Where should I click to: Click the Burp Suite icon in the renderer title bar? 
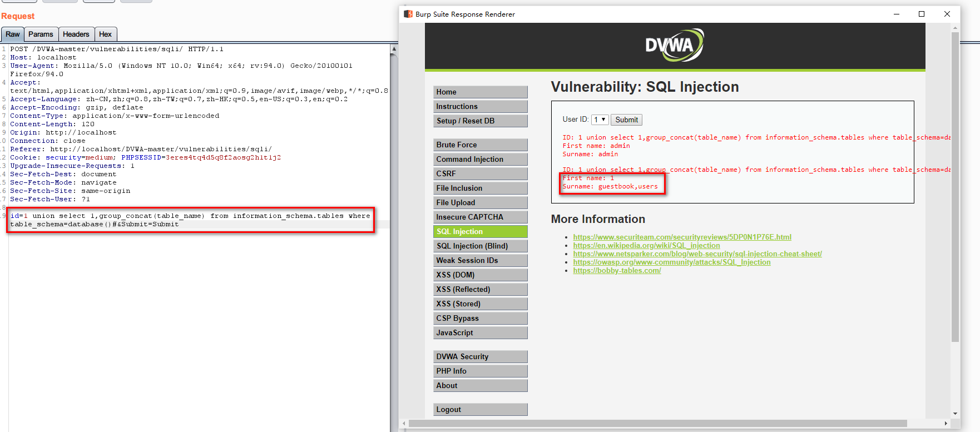tap(408, 14)
